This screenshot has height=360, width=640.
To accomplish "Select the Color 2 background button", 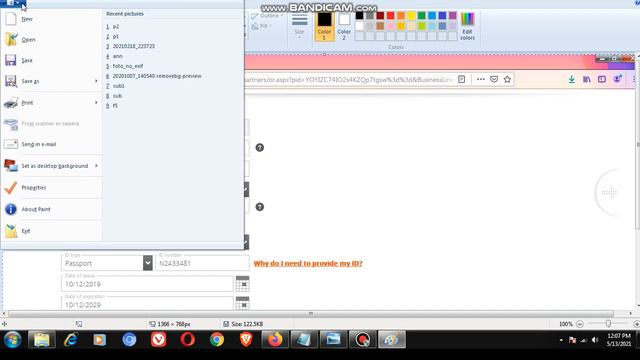I will (344, 27).
